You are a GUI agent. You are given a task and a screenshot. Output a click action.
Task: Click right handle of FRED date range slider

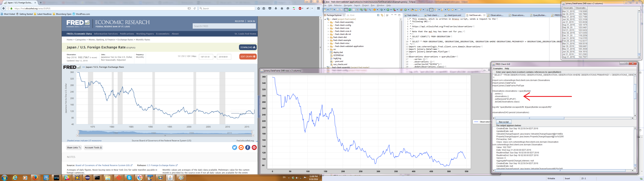(252, 132)
